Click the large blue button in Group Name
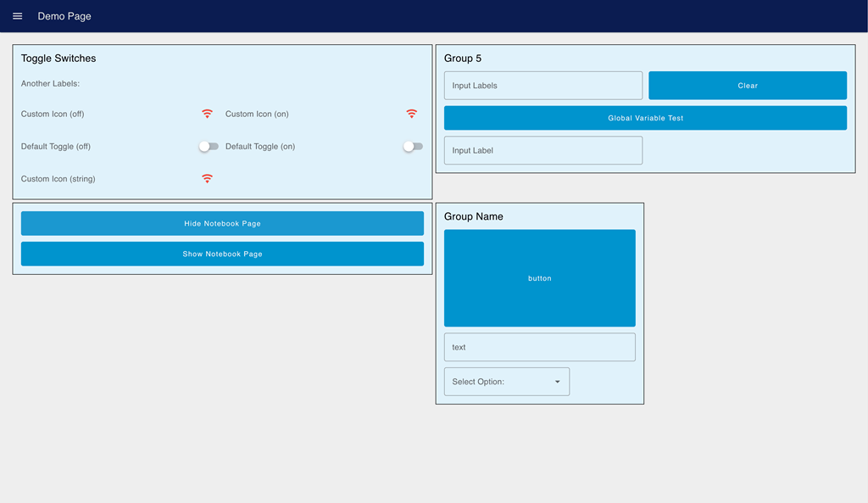Screen dimensions: 868x503 coord(540,278)
